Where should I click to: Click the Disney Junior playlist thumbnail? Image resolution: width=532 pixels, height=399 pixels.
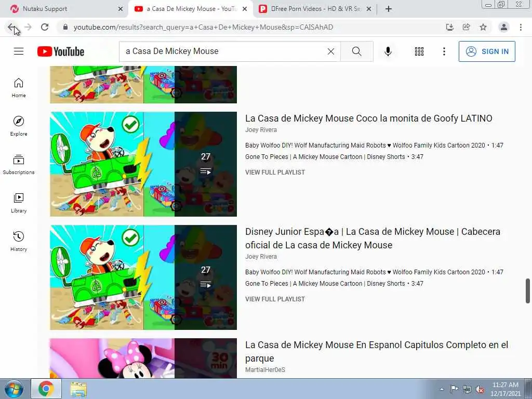143,277
